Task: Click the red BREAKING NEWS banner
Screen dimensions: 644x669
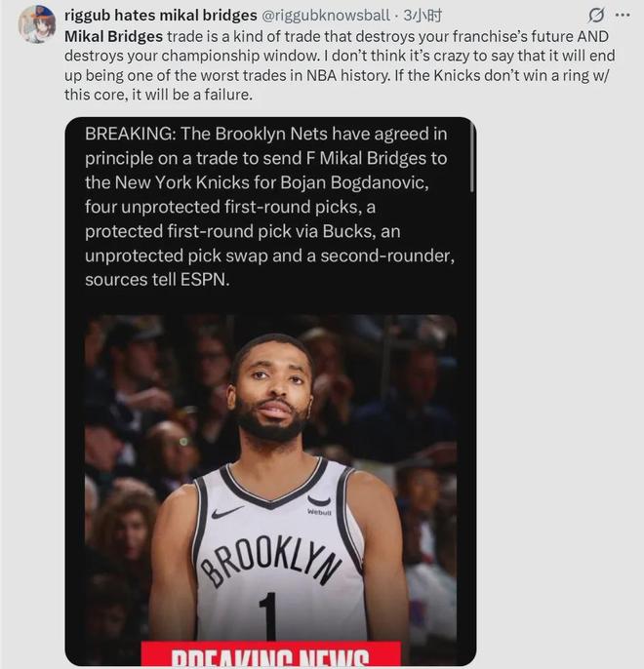Action: [x=270, y=653]
